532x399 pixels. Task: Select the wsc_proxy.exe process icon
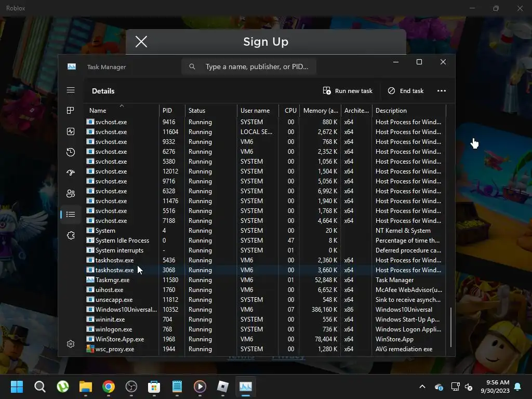click(x=90, y=349)
